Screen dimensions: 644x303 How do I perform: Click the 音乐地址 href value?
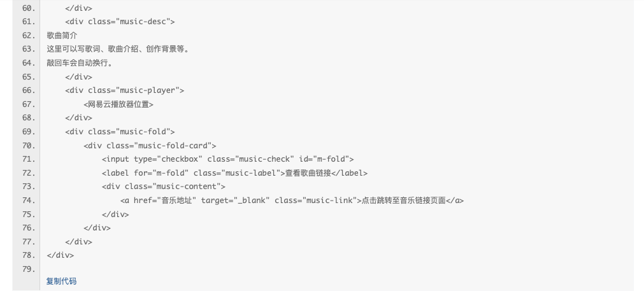point(178,201)
